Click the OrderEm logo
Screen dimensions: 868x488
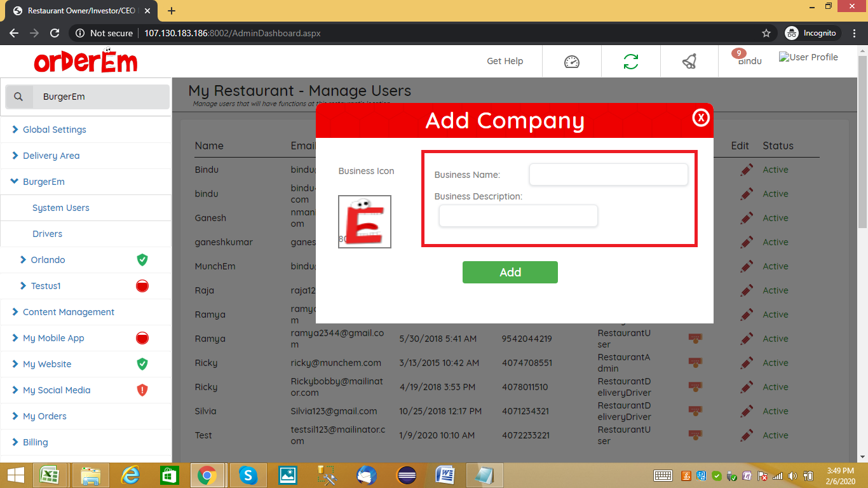pyautogui.click(x=86, y=61)
